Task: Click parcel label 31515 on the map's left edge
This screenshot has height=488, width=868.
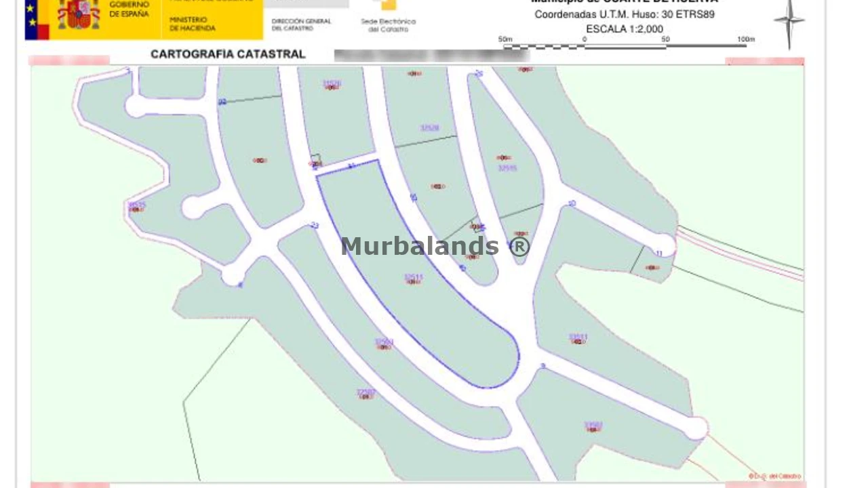Action: point(137,204)
